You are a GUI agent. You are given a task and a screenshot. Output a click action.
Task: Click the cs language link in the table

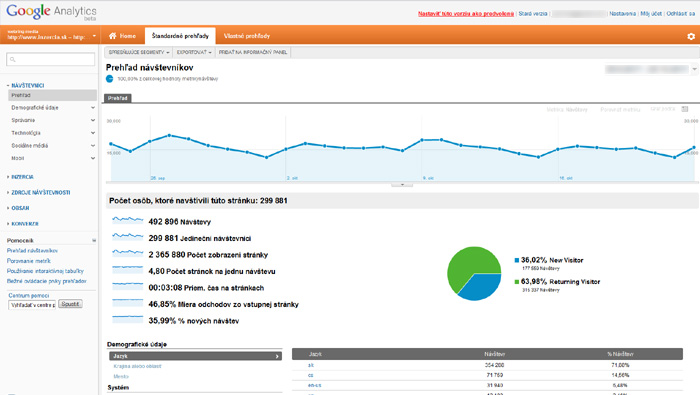[x=311, y=375]
